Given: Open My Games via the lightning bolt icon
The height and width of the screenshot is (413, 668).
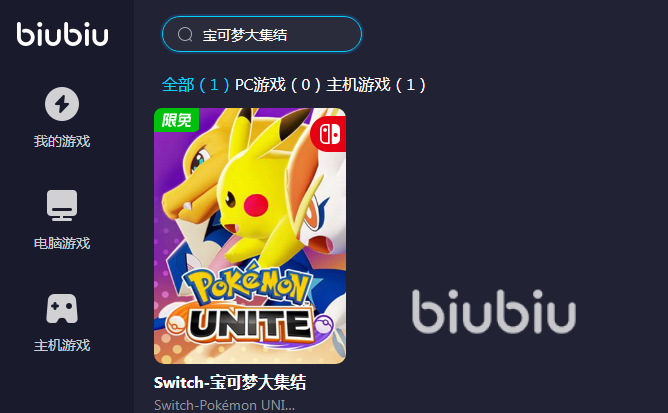Looking at the screenshot, I should point(62,104).
